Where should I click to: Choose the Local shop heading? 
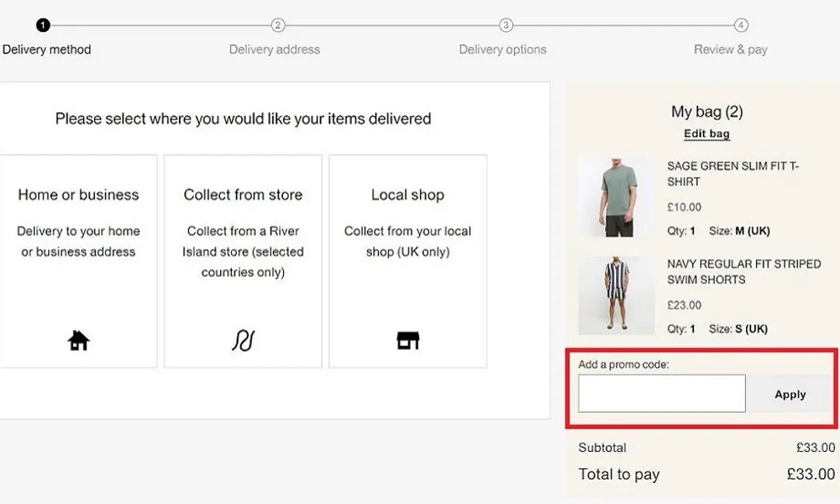[408, 194]
